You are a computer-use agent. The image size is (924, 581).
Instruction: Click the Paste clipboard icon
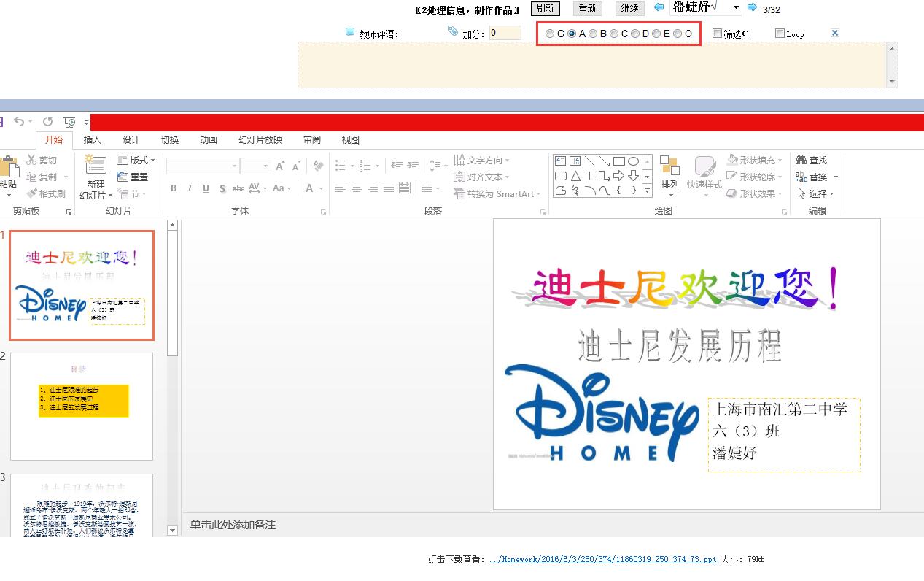point(8,166)
